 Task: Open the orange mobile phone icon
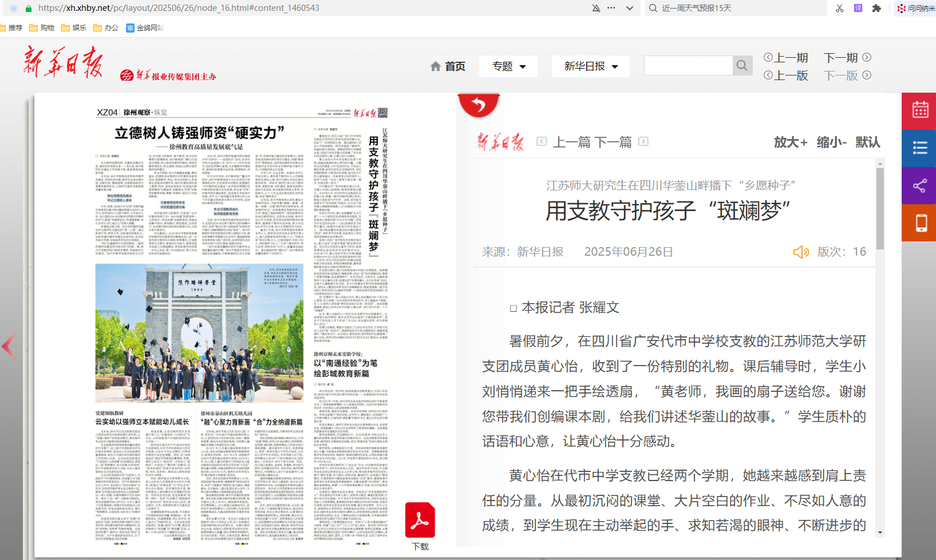pos(919,223)
